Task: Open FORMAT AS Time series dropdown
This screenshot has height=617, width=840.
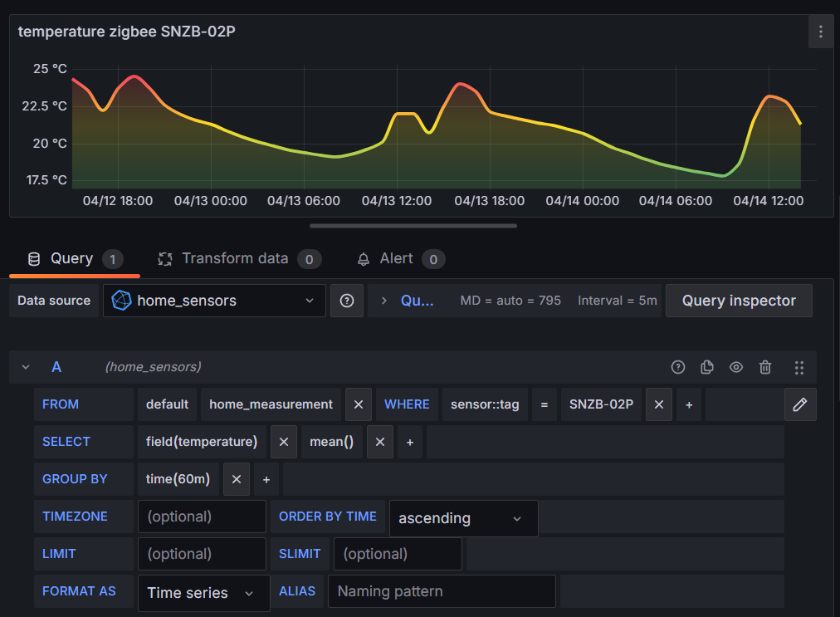Action: coord(203,593)
